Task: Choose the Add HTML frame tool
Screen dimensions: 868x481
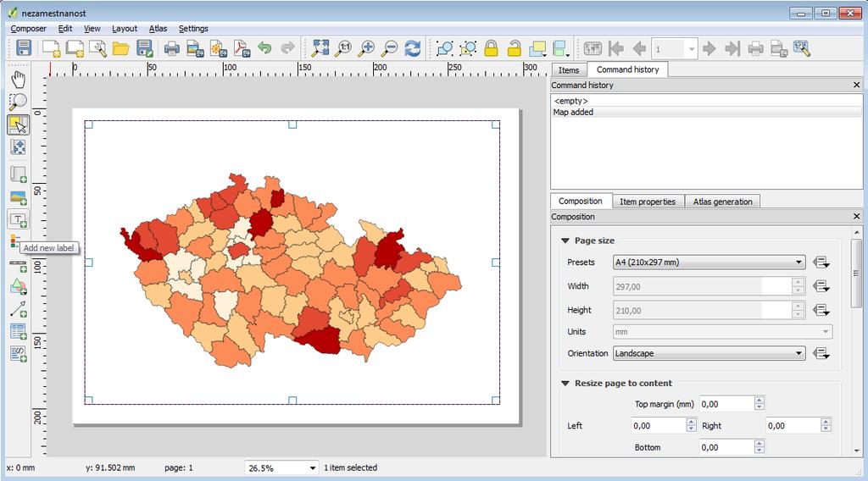Action: [19, 354]
